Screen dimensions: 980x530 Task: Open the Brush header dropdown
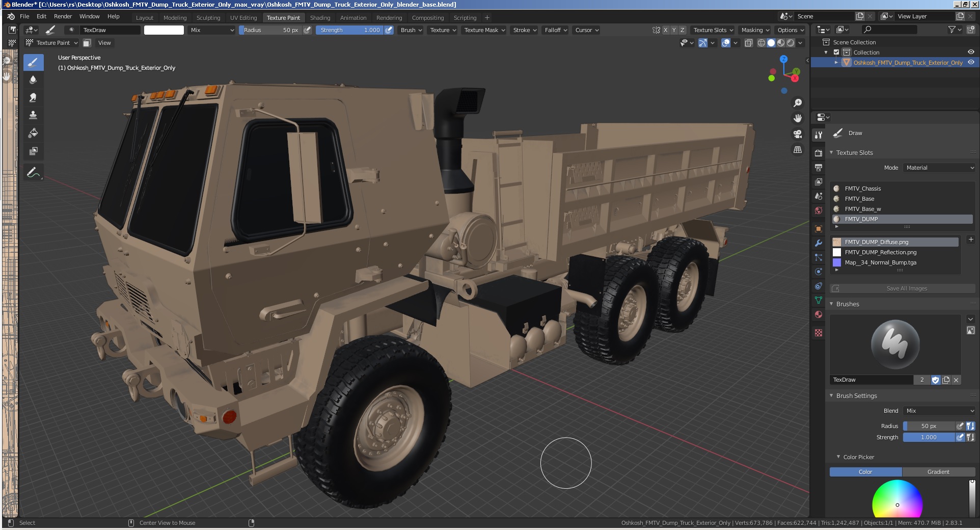coord(411,30)
